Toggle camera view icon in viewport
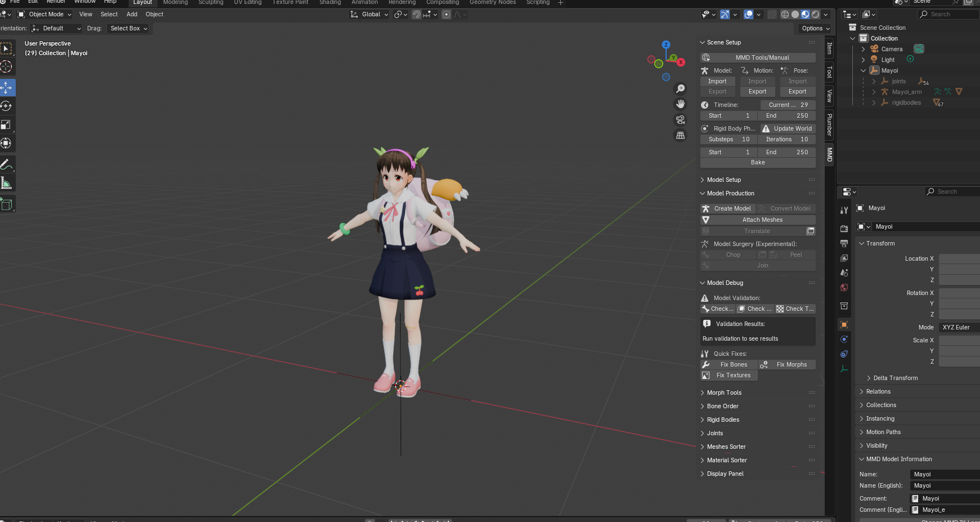980x522 pixels. click(x=680, y=119)
